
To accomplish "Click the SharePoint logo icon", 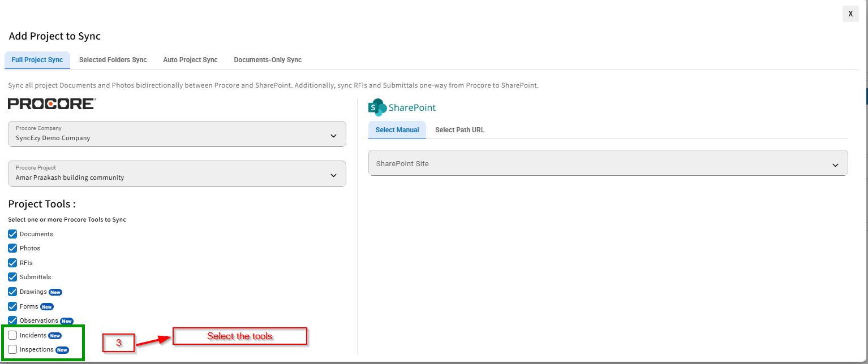I will tap(377, 107).
